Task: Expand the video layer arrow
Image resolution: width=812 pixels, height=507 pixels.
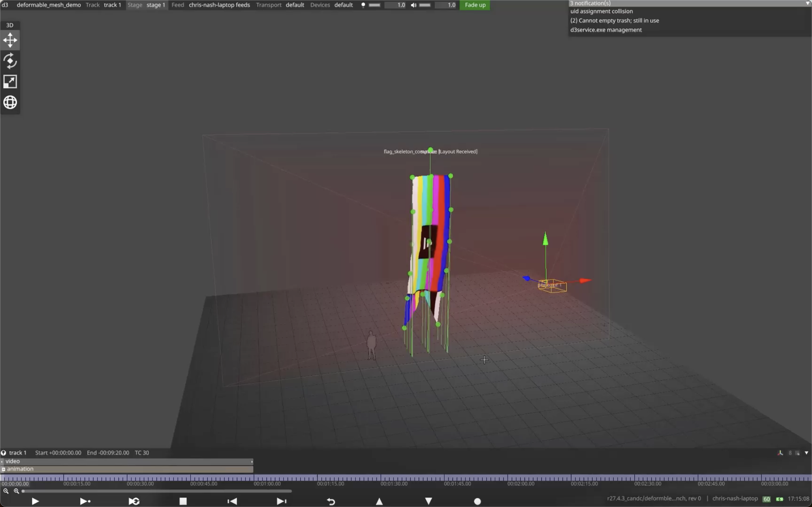Action: tap(2, 462)
